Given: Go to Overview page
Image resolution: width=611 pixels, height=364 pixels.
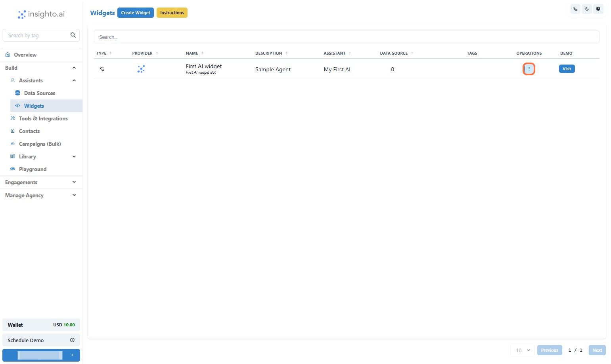Looking at the screenshot, I should [41, 55].
